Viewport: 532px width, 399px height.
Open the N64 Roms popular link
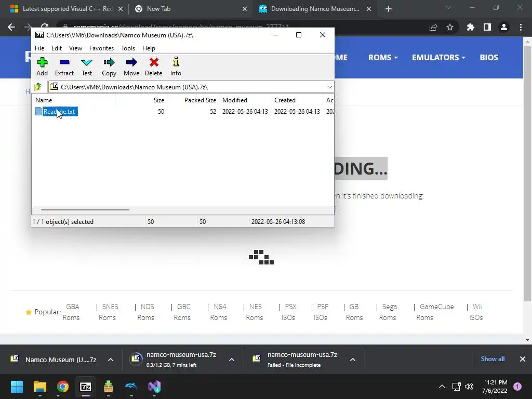tap(219, 312)
